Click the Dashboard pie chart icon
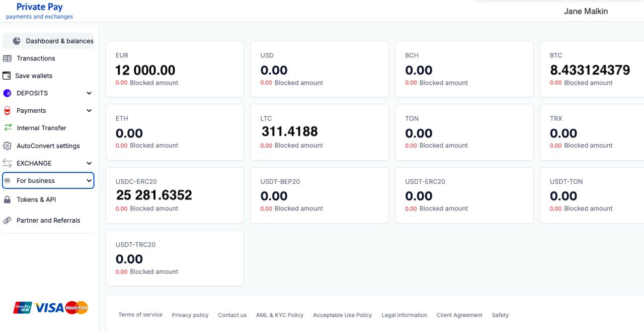 point(17,41)
